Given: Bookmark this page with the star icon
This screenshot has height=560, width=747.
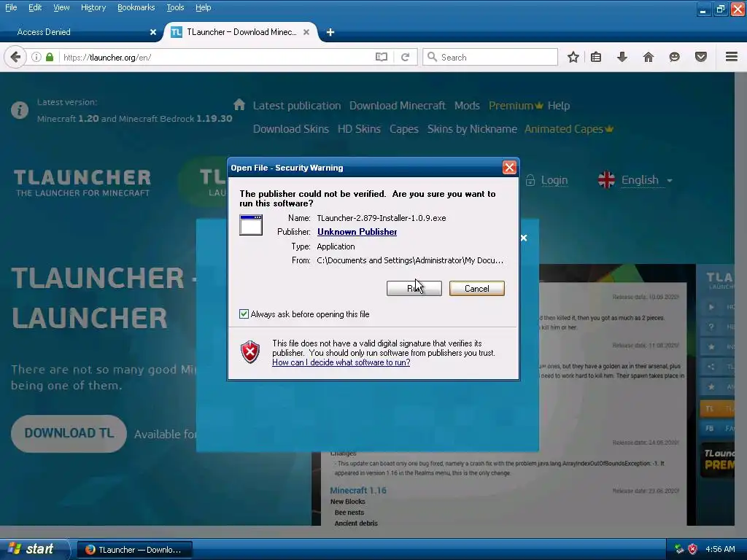Looking at the screenshot, I should 573,57.
